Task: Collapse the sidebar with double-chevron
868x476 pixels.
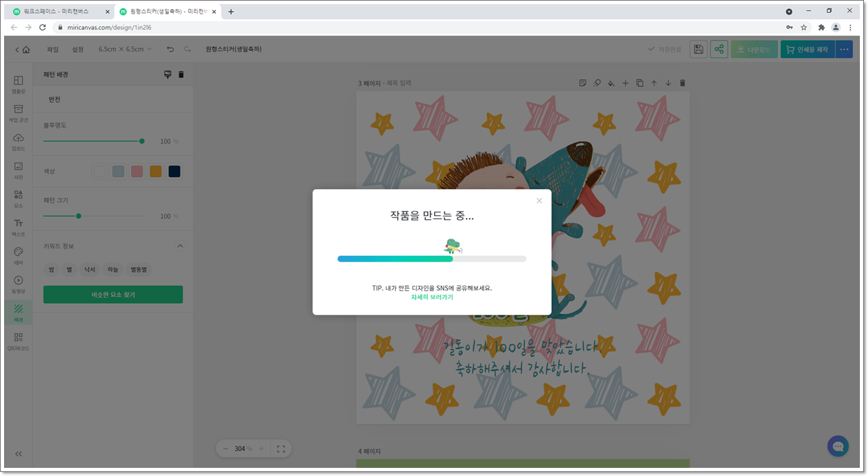Action: pyautogui.click(x=18, y=454)
